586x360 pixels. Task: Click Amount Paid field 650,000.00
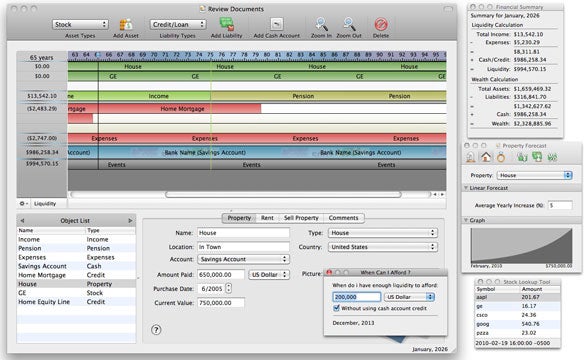tap(221, 274)
